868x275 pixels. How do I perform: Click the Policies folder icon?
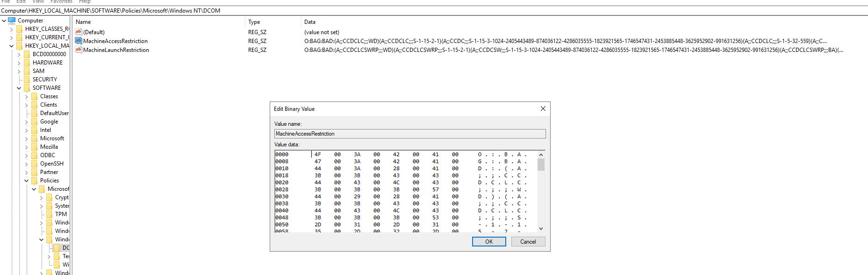[34, 180]
